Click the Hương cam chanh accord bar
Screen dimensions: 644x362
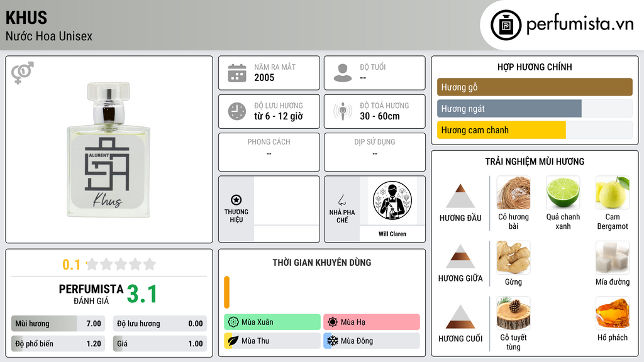pos(535,130)
